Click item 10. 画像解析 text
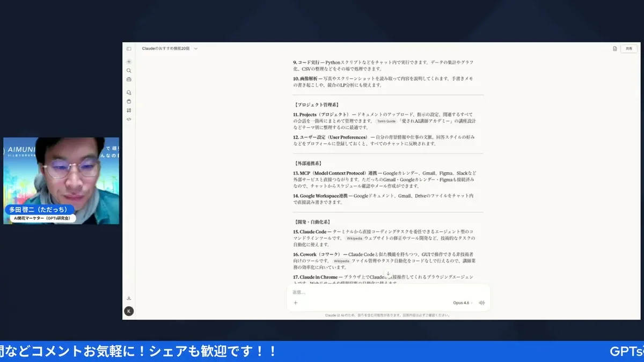 [383, 82]
